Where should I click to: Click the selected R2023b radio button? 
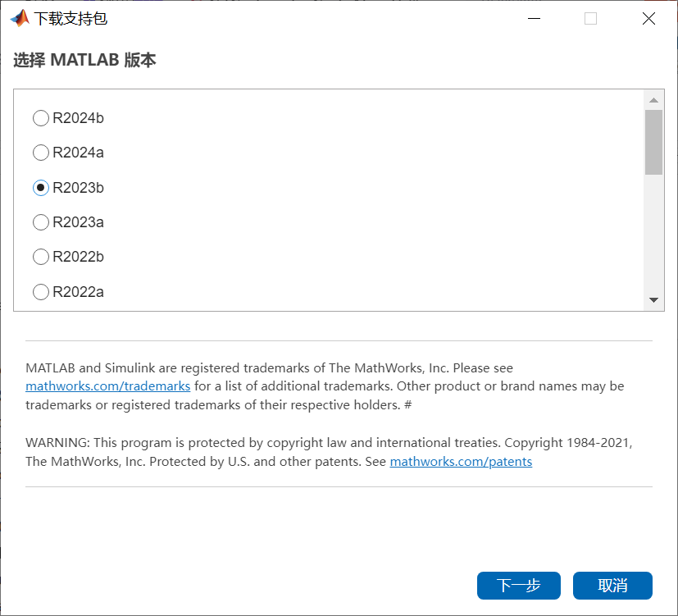pyautogui.click(x=41, y=188)
